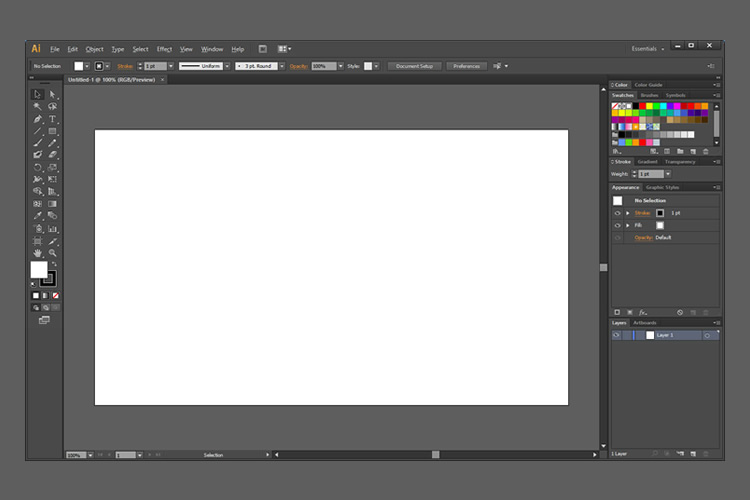
Task: Select the Paintbrush tool
Action: tap(37, 143)
